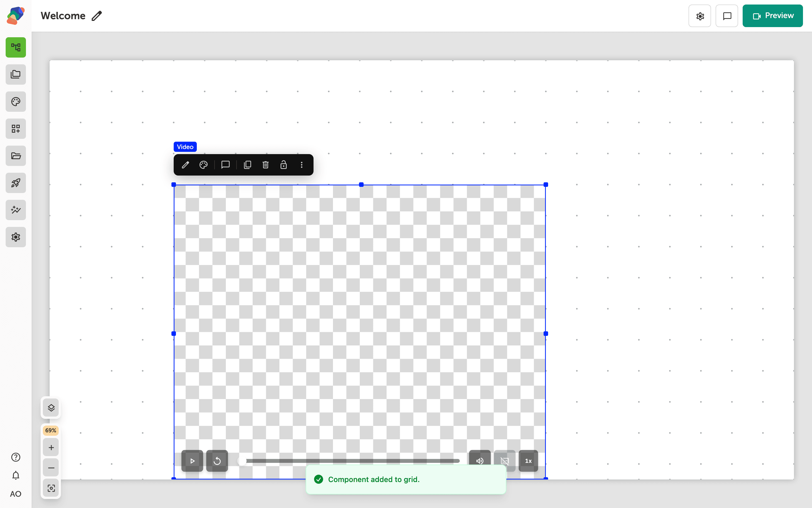Open the sparkle analytics sidebar panel
The height and width of the screenshot is (508, 812).
[16, 210]
